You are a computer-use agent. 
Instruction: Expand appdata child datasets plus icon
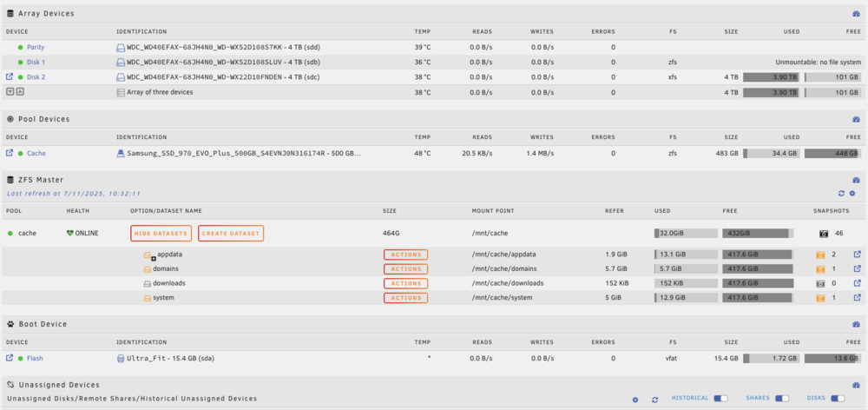(154, 258)
